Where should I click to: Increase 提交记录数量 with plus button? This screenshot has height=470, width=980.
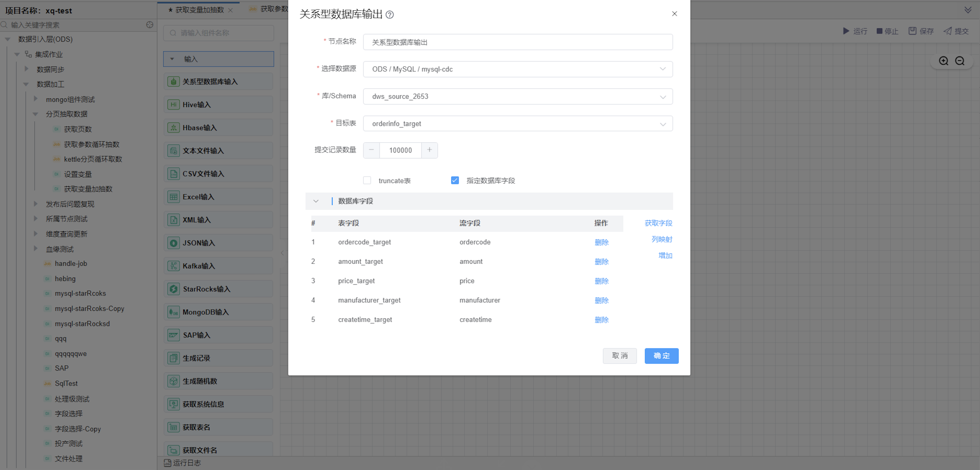[x=430, y=150]
